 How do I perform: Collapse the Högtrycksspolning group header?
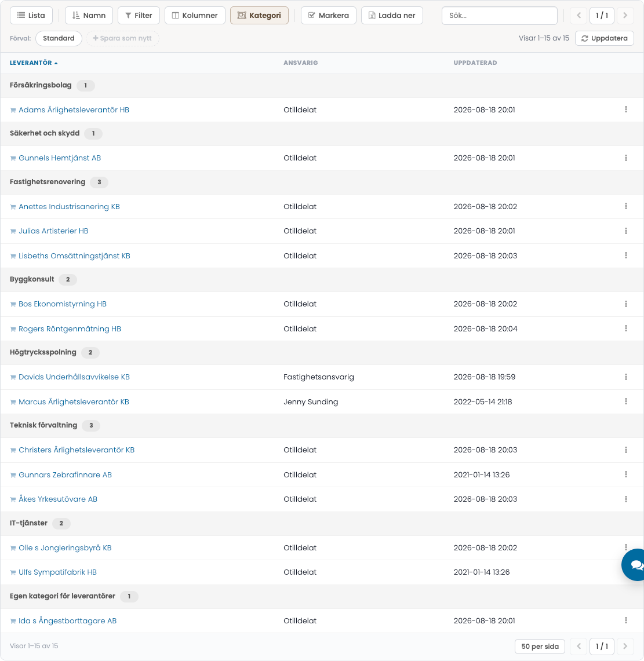tap(322, 352)
